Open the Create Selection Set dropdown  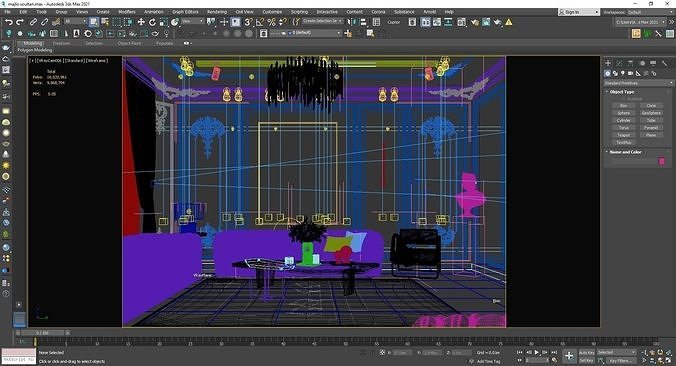pyautogui.click(x=322, y=21)
